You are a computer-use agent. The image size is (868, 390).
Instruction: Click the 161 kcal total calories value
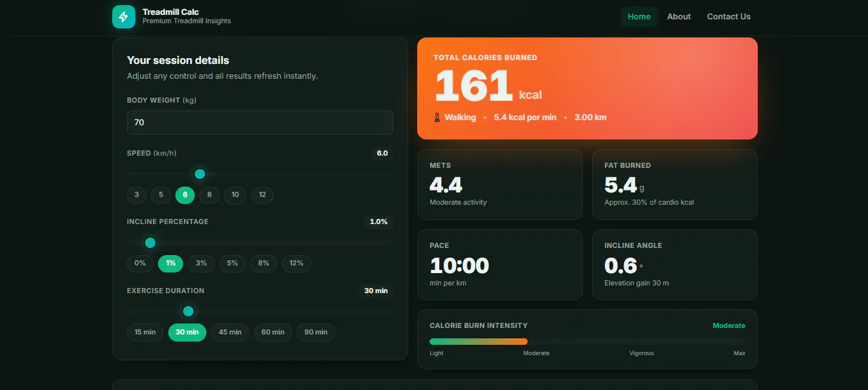click(488, 87)
